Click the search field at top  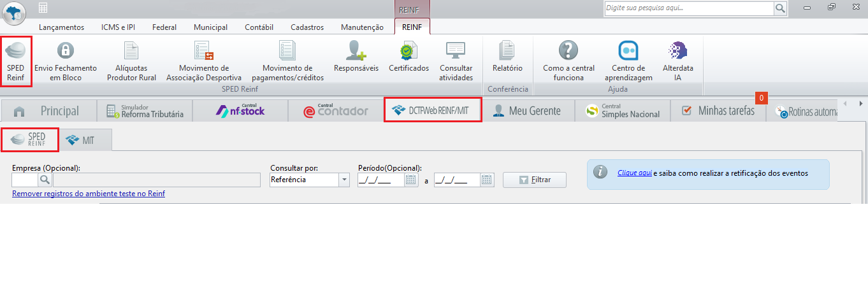click(x=689, y=8)
